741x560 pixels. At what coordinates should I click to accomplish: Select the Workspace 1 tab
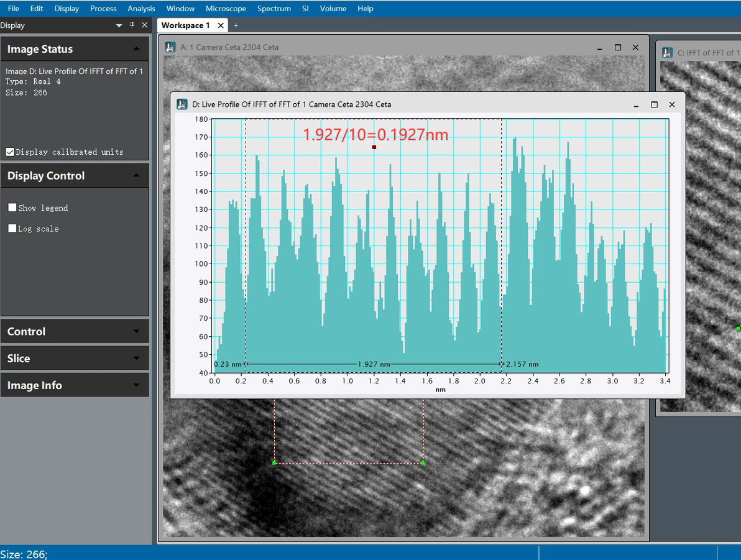point(185,25)
